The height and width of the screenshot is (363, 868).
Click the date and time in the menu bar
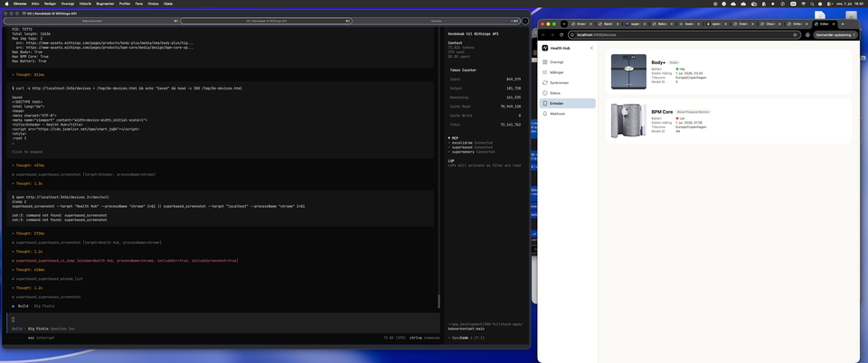pos(849,4)
